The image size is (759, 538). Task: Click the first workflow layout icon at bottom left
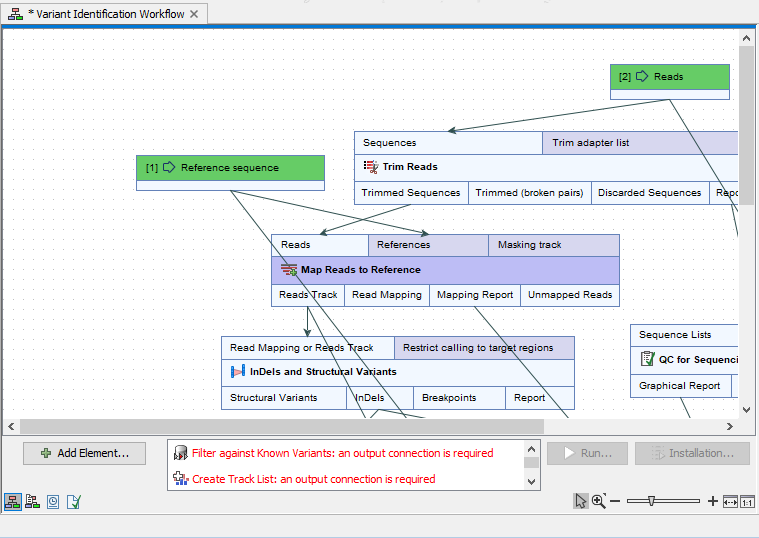[14, 502]
